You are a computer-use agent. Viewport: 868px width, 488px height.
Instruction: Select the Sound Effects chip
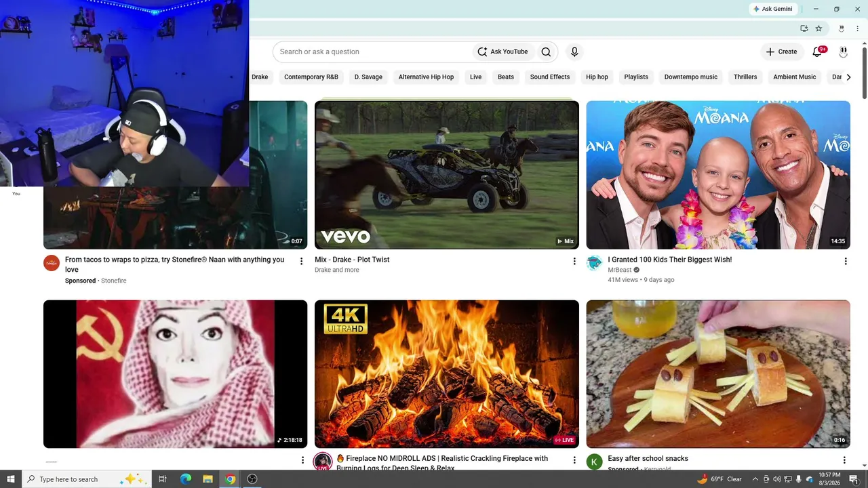coord(550,77)
